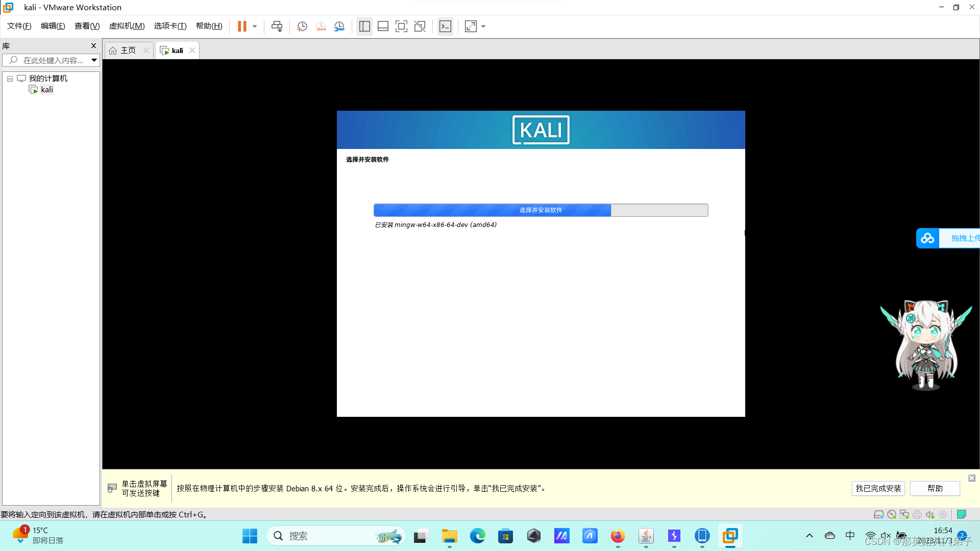This screenshot has height=551, width=980.
Task: Open the Task View taskbar icon
Action: click(x=420, y=536)
